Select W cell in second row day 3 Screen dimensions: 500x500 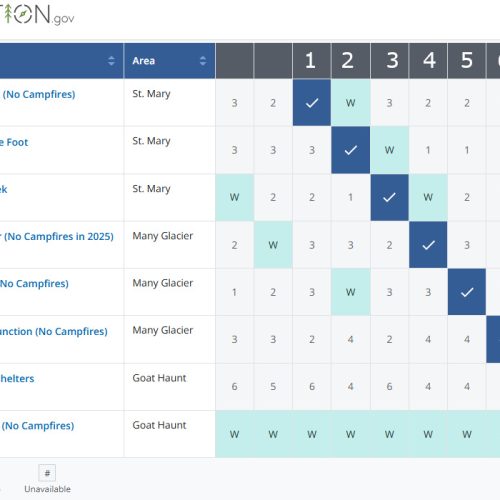pyautogui.click(x=389, y=150)
